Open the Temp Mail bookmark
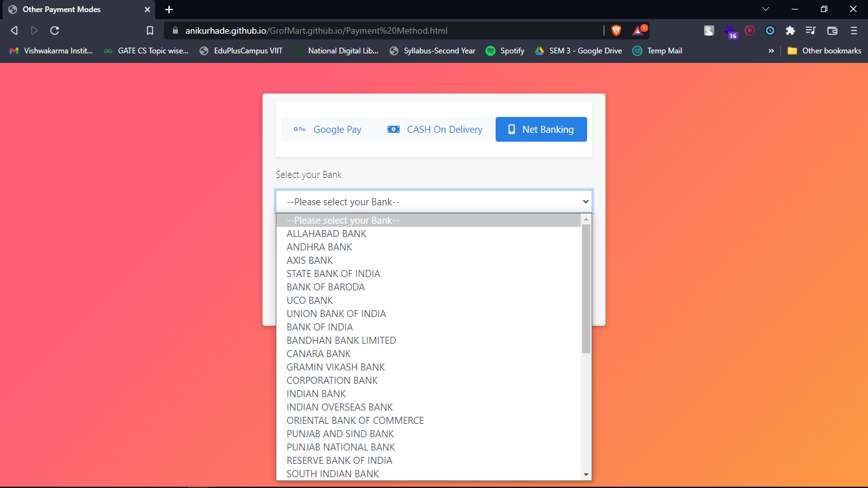This screenshot has width=868, height=488. 657,51
